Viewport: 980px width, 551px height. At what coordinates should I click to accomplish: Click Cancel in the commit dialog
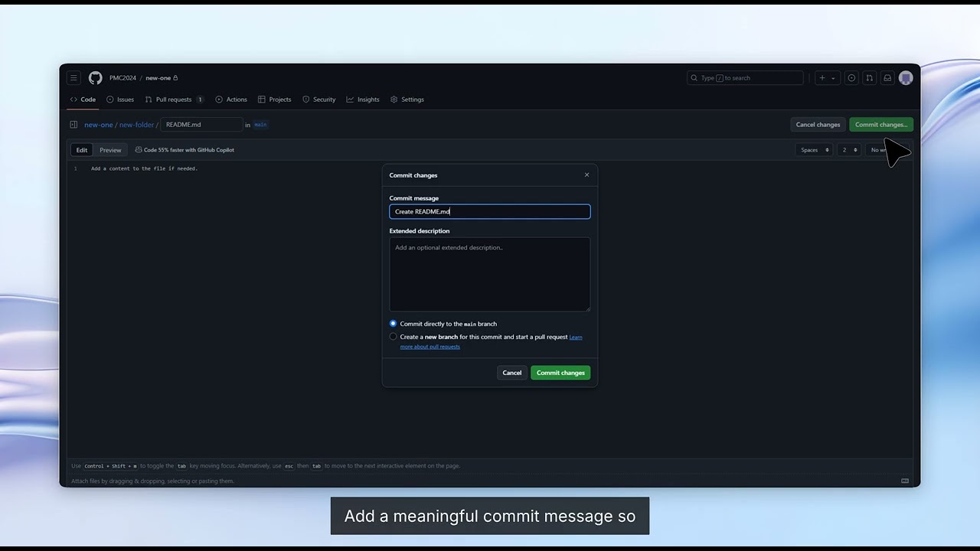pyautogui.click(x=512, y=373)
